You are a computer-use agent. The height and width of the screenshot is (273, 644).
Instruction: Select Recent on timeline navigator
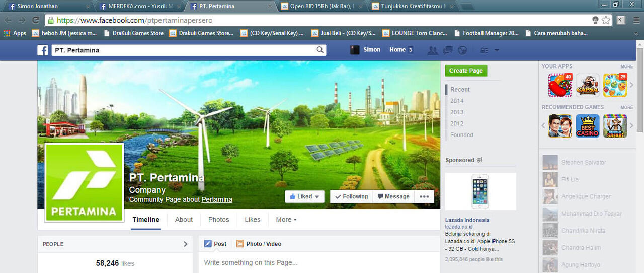point(460,89)
